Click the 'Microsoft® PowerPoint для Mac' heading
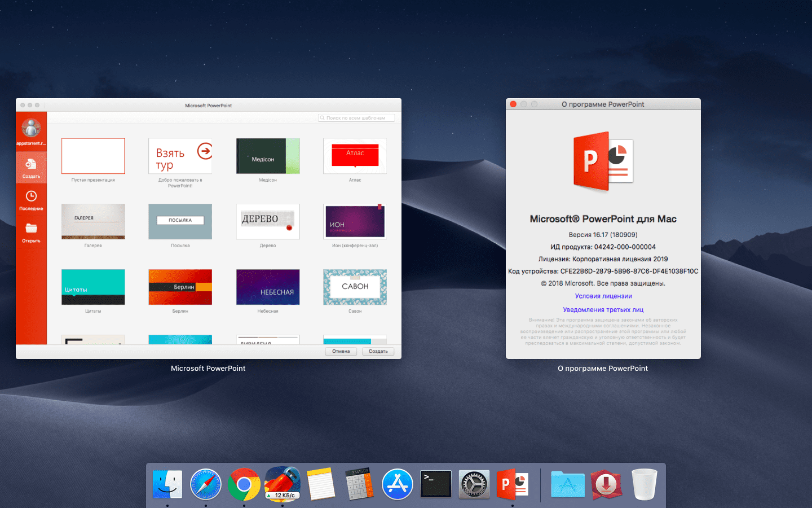Image resolution: width=812 pixels, height=508 pixels. 603,219
